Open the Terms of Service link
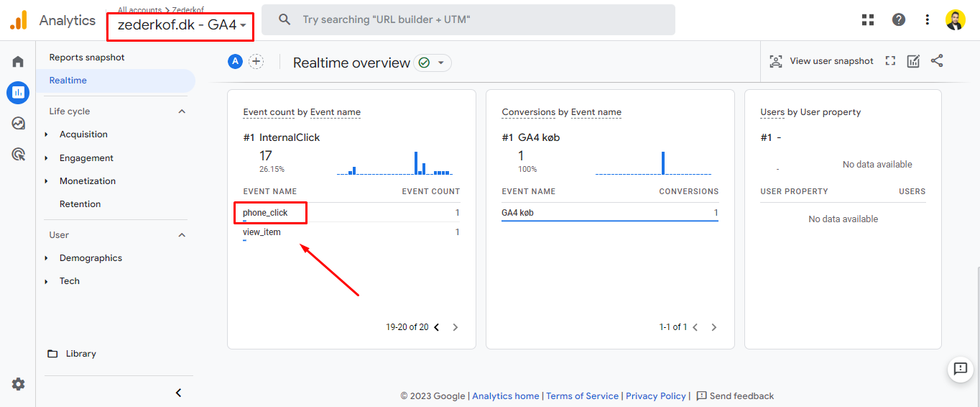 click(583, 396)
